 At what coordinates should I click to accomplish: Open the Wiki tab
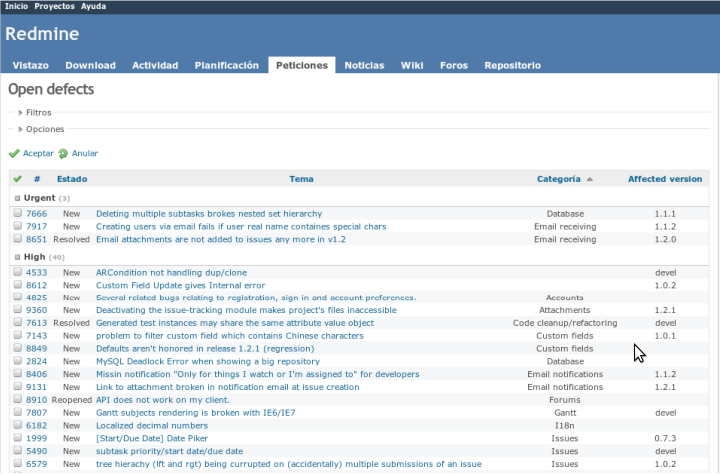coord(412,65)
